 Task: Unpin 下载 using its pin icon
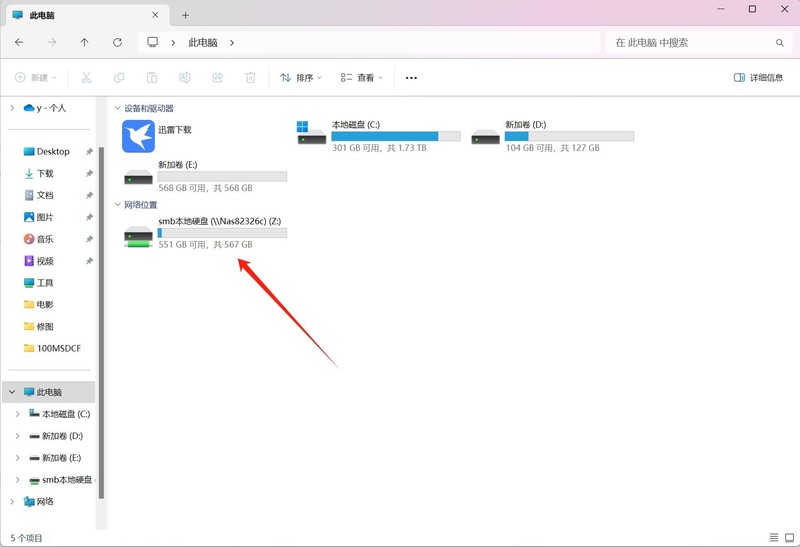point(89,173)
